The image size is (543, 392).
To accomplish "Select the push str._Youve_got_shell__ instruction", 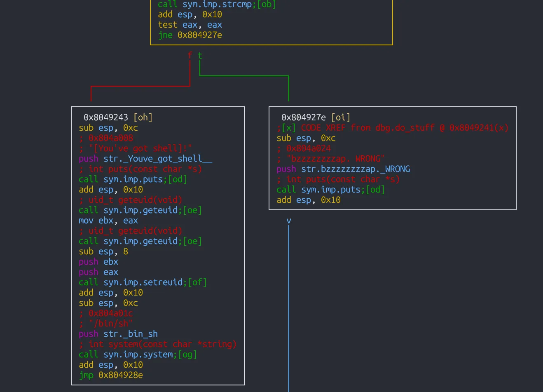I will (x=145, y=158).
